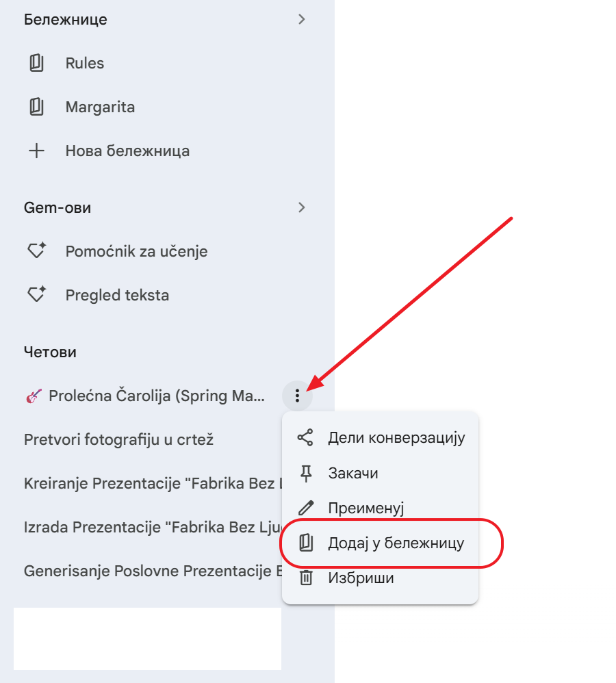Click the Pomoćnik za učenje gem icon

(36, 251)
